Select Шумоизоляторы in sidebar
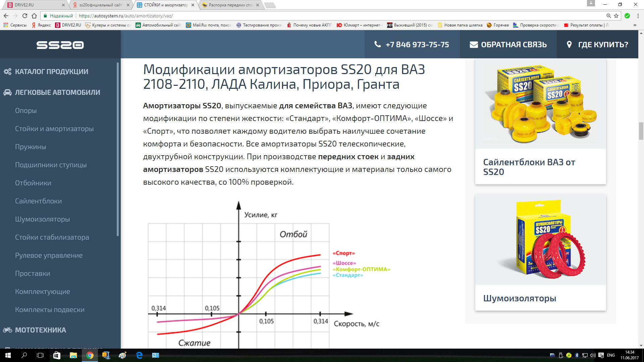The height and width of the screenshot is (362, 644). [x=43, y=219]
